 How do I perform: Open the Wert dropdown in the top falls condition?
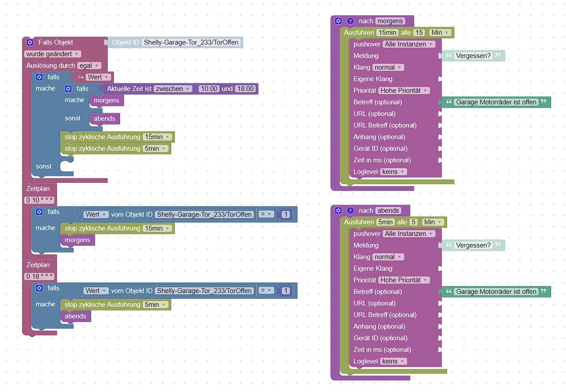tap(99, 77)
